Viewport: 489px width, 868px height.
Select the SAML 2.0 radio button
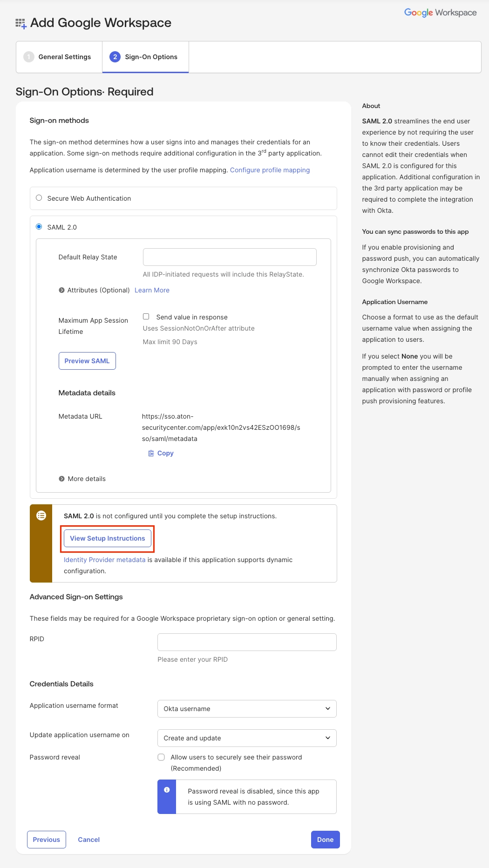[39, 227]
